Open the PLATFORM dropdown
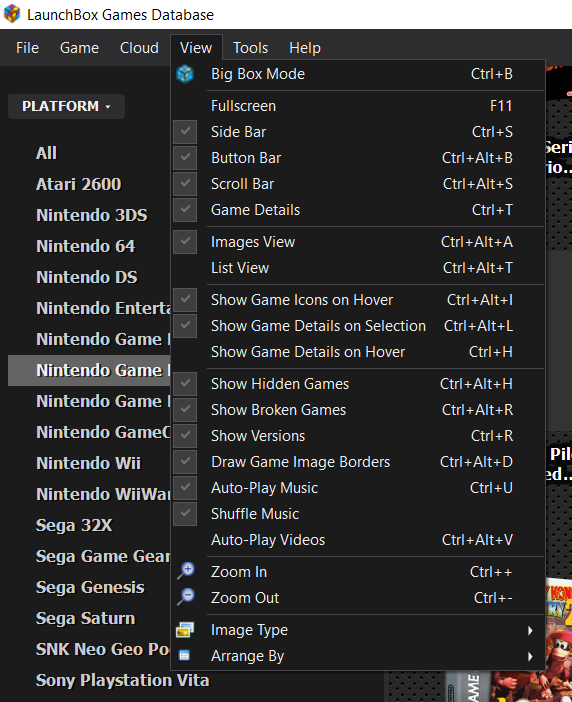This screenshot has width=572, height=702. 66,107
